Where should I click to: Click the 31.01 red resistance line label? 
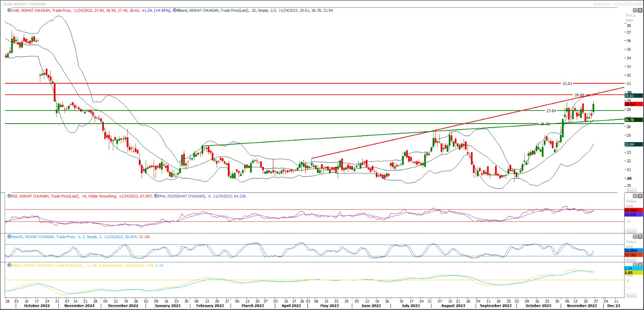(x=567, y=84)
